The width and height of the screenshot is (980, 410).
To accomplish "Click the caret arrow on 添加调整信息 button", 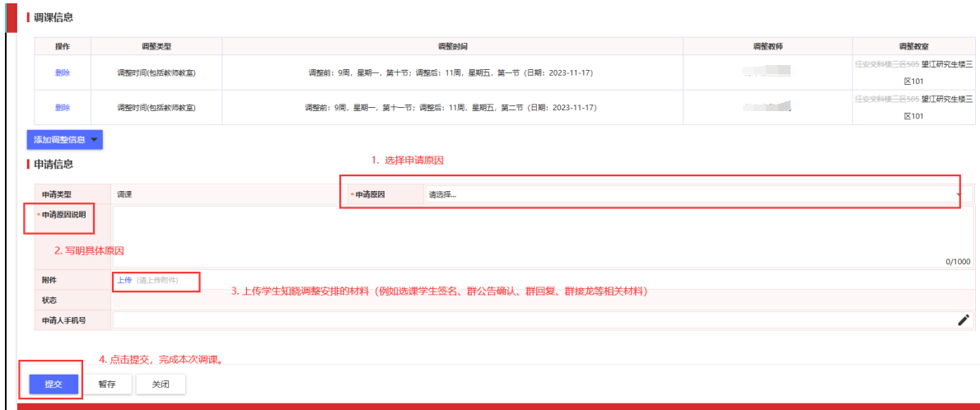I will (x=95, y=140).
